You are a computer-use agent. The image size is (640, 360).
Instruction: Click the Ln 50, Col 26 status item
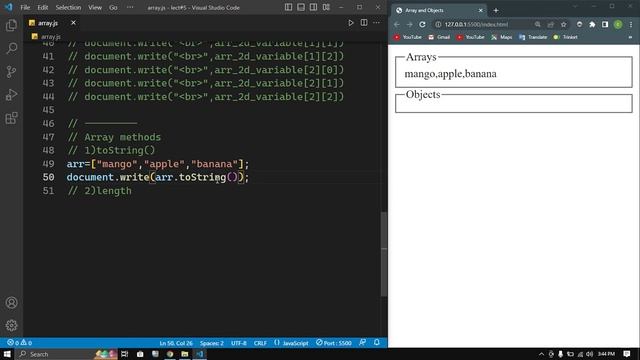point(176,343)
